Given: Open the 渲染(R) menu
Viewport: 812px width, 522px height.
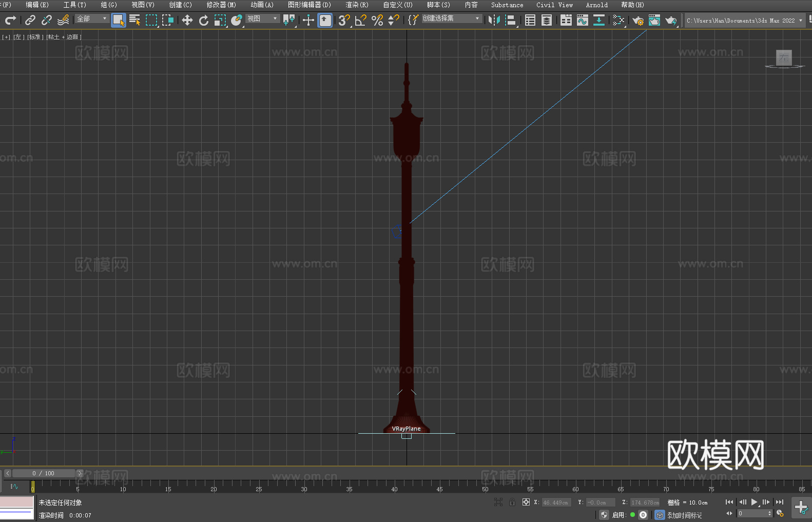Looking at the screenshot, I should click(x=357, y=5).
